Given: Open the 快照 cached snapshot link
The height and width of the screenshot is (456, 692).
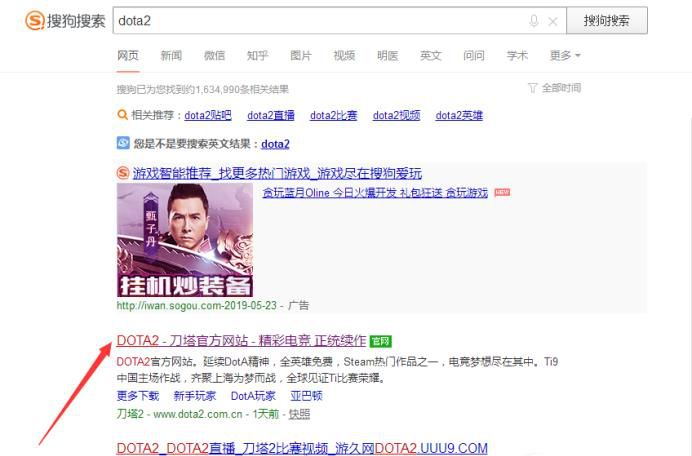Looking at the screenshot, I should point(299,414).
